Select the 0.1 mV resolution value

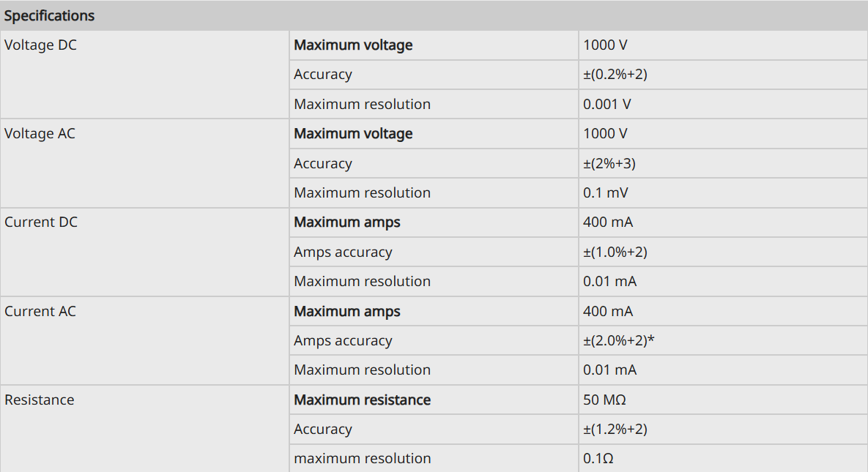(x=606, y=192)
